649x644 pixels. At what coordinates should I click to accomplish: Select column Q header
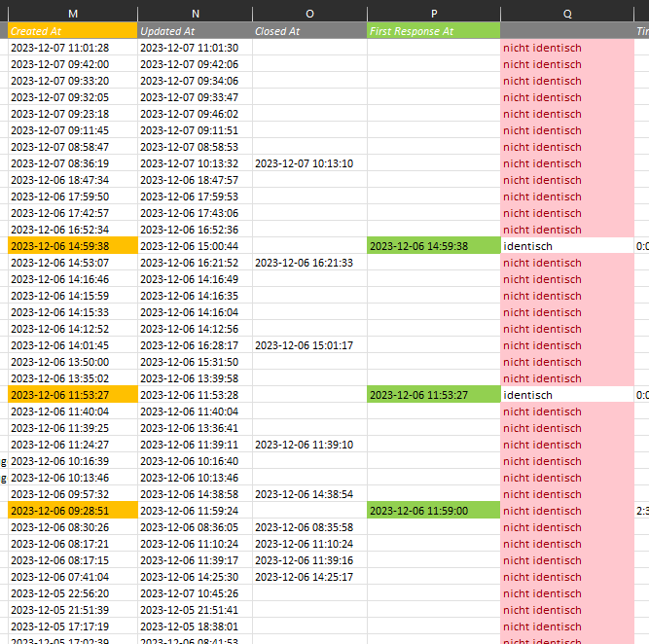tap(567, 14)
